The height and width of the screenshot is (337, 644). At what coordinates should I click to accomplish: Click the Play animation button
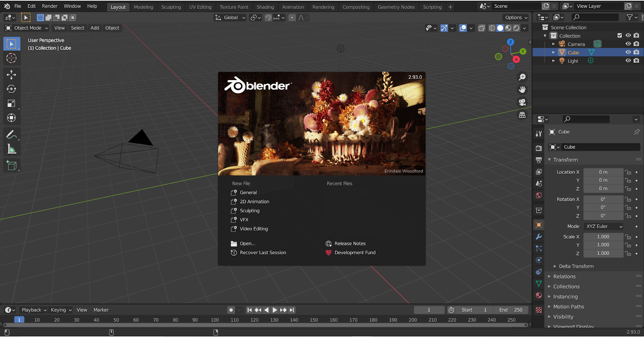[x=275, y=310]
